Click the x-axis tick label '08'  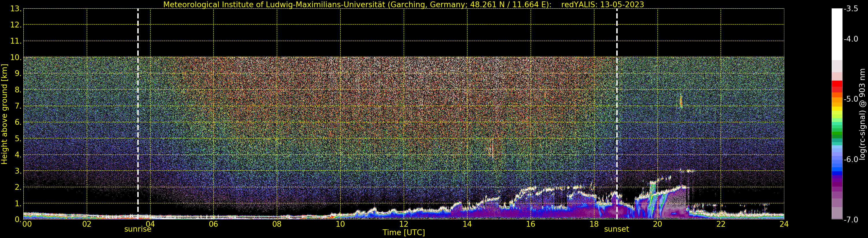(277, 224)
